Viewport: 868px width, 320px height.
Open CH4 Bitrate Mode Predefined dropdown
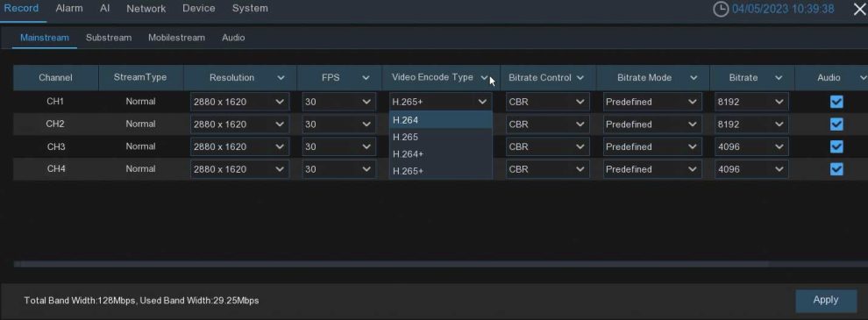652,169
